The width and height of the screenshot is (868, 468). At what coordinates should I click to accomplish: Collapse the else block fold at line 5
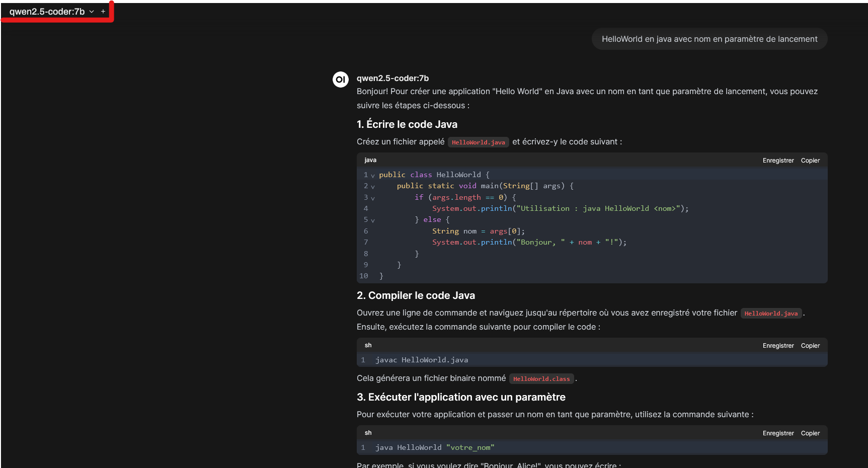coord(373,220)
